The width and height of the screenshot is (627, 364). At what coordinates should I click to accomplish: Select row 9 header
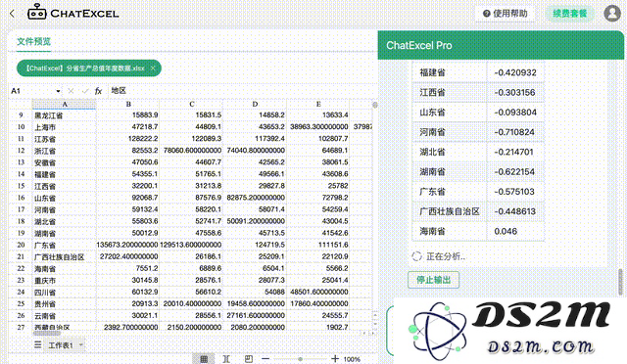pyautogui.click(x=21, y=115)
